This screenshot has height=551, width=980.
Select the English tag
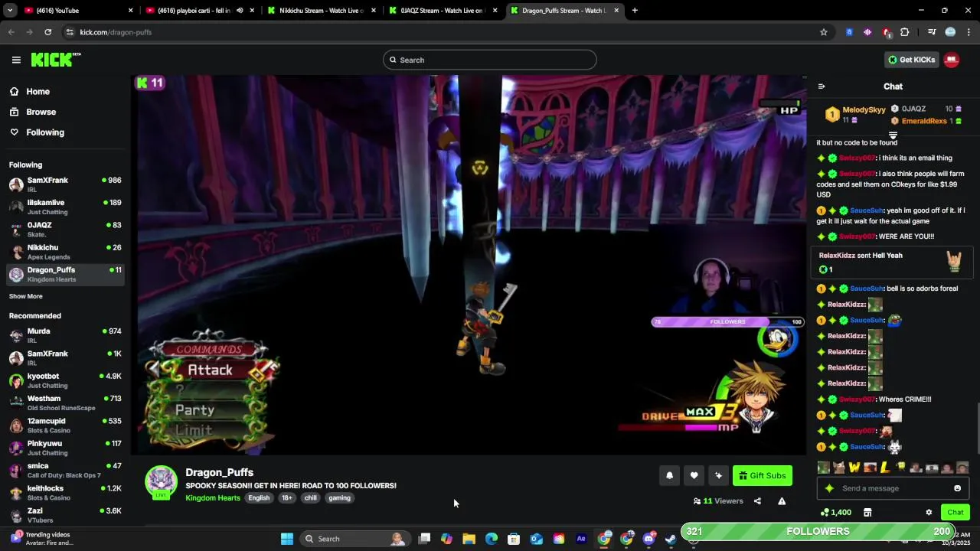[x=259, y=498]
